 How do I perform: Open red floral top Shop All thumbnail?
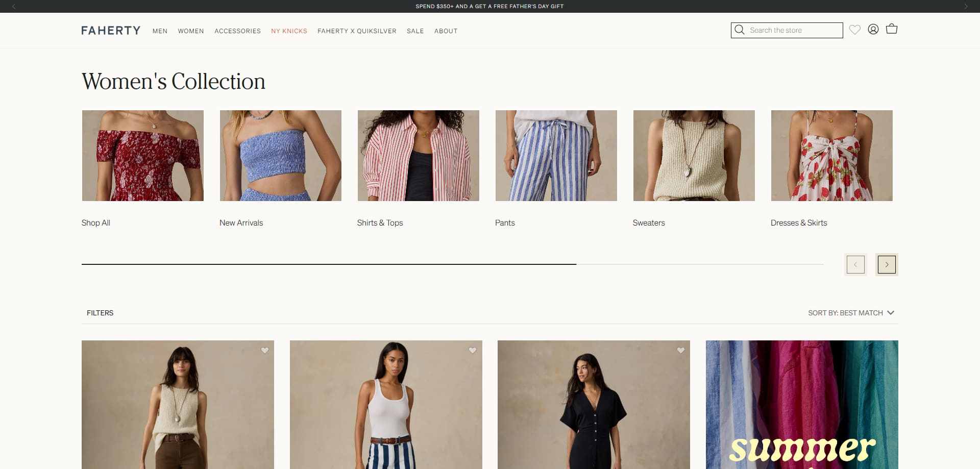click(143, 156)
